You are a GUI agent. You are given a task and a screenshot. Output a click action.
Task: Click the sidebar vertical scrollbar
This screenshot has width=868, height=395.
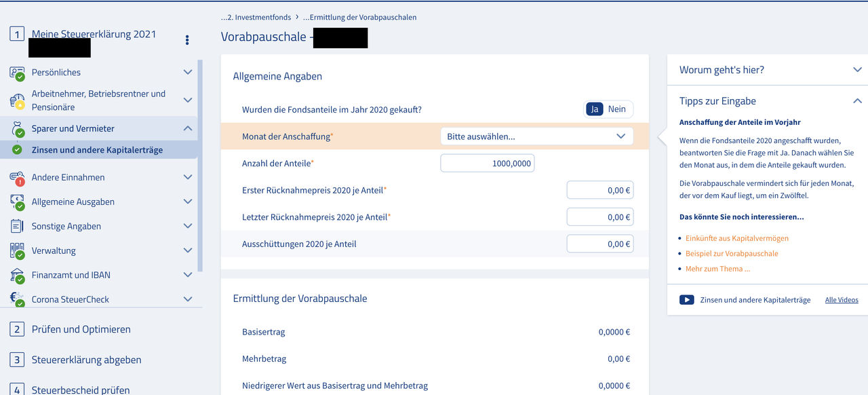pos(200,166)
